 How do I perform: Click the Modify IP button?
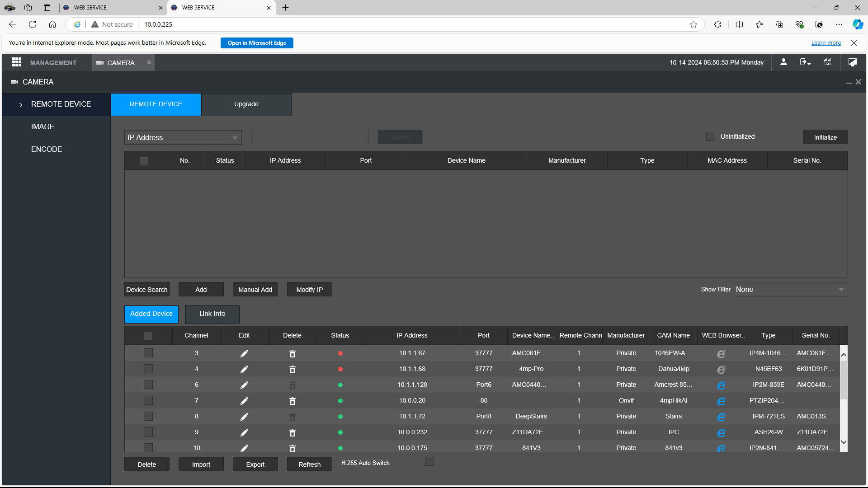coord(310,290)
